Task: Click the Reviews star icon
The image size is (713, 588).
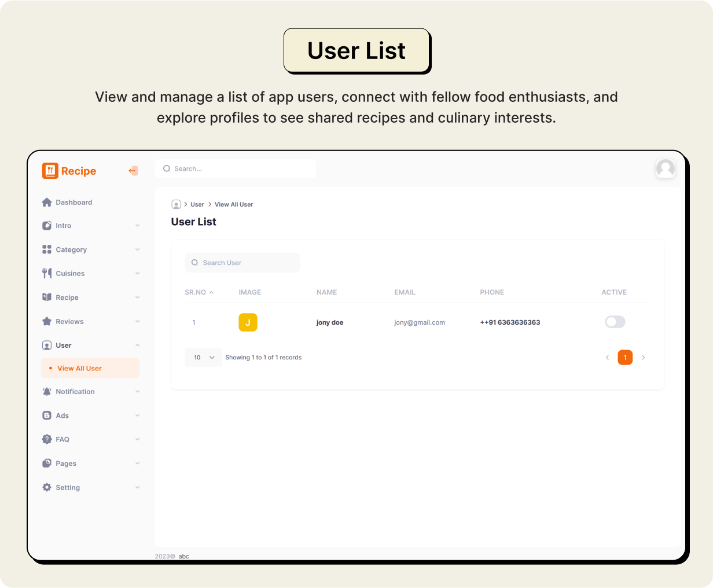Action: (47, 321)
